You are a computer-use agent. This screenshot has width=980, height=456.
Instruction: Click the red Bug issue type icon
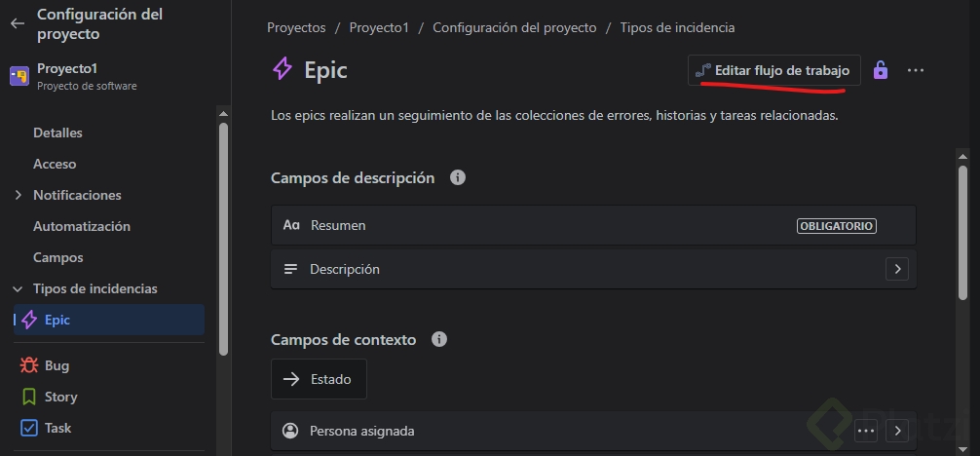tap(29, 365)
